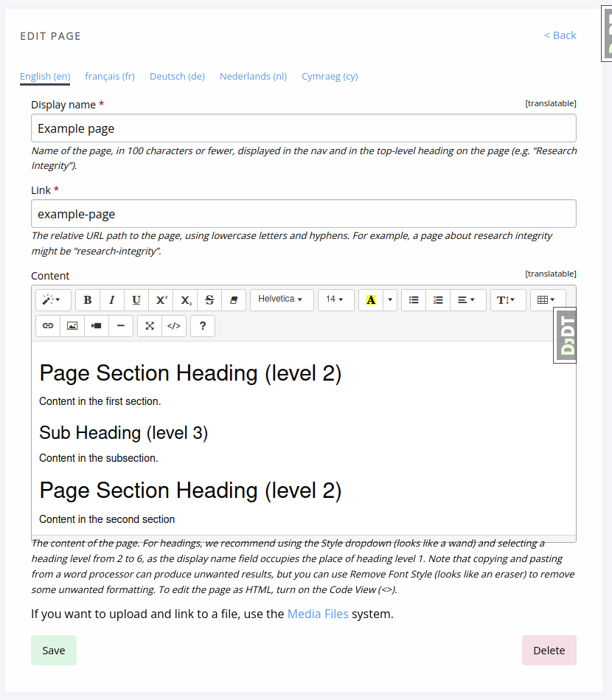This screenshot has width=612, height=700.
Task: Expand the font size 14 dropdown
Action: [335, 299]
